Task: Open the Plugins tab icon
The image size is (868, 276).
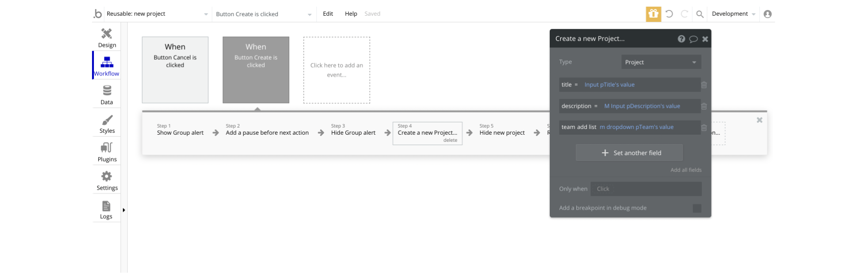Action: (x=107, y=152)
